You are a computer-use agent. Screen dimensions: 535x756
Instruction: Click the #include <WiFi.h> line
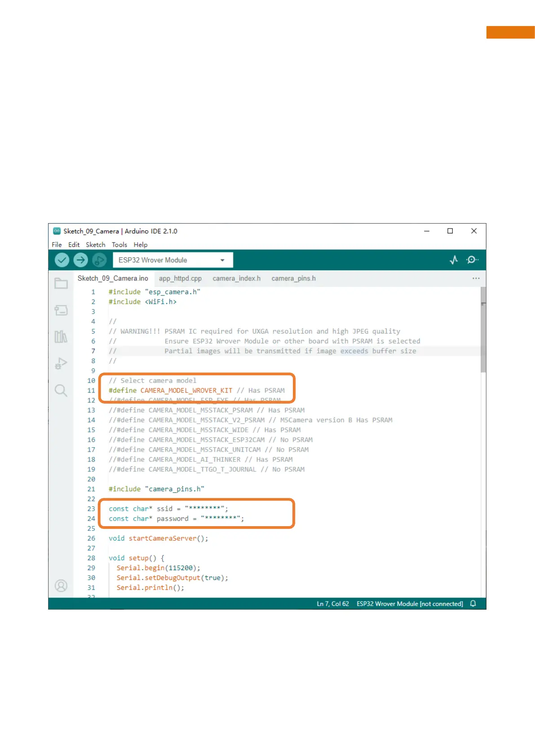[x=142, y=302]
